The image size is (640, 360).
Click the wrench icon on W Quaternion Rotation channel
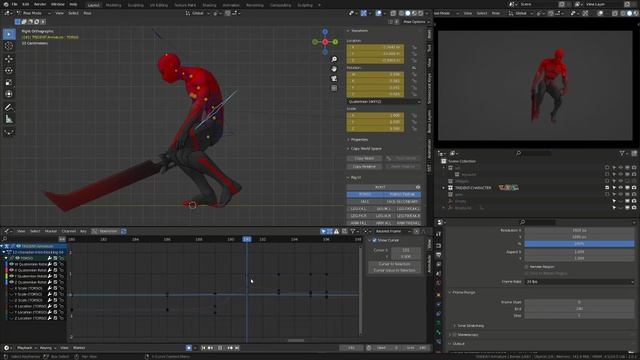(x=49, y=264)
